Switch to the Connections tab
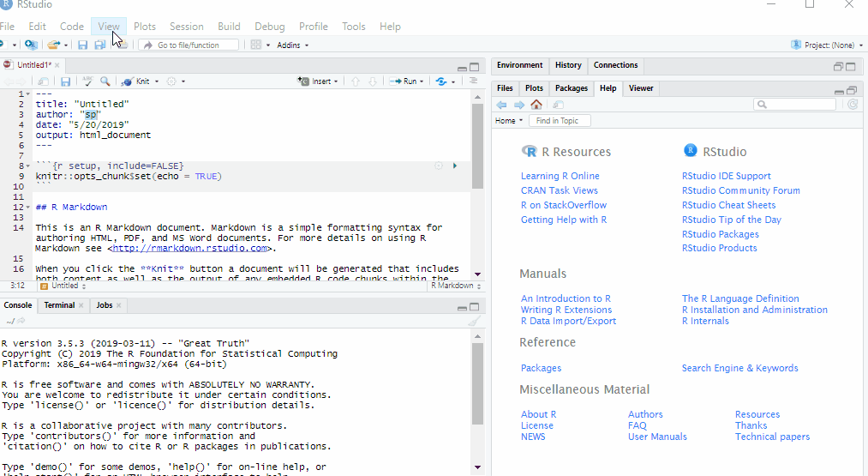Screen dimensions: 868x476 pos(615,65)
